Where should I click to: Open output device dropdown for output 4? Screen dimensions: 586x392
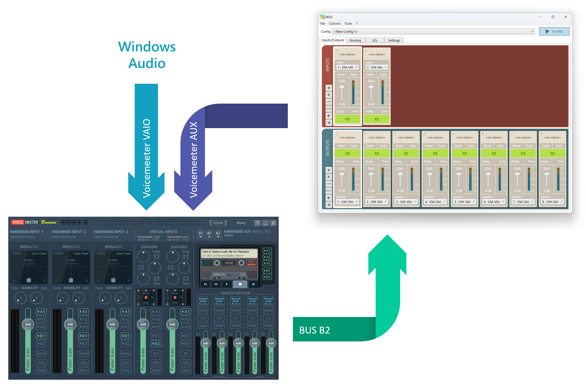435,202
